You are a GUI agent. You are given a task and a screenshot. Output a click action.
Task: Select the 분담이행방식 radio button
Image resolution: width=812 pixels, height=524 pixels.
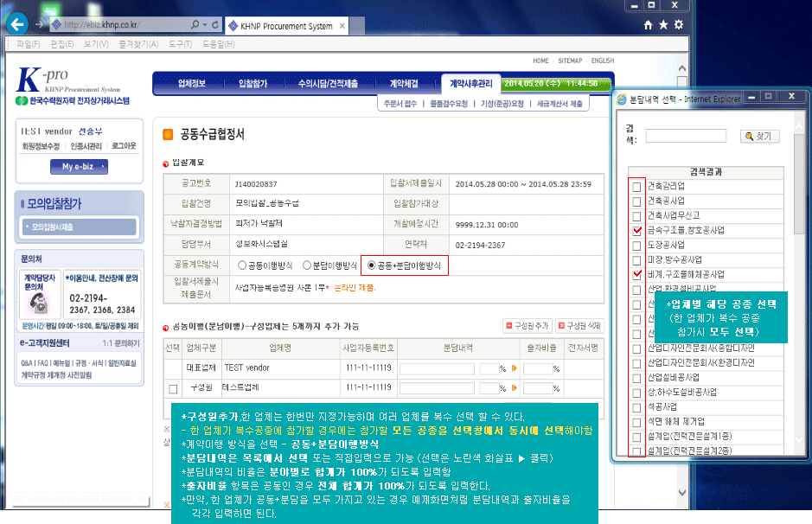click(x=307, y=265)
